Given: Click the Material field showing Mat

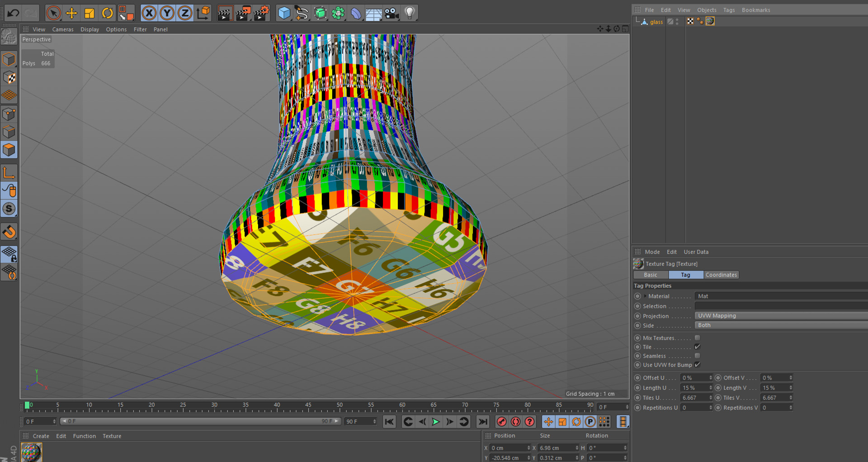Looking at the screenshot, I should tap(781, 296).
